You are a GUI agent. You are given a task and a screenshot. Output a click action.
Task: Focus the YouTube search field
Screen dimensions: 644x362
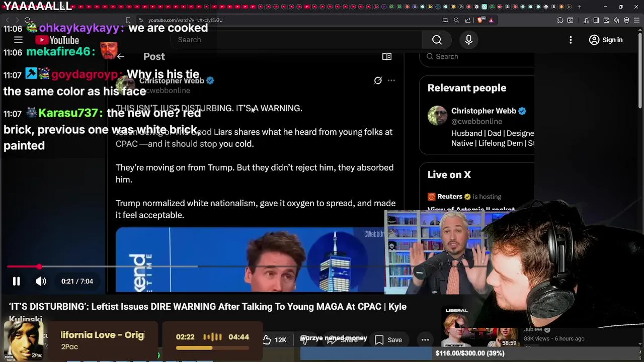297,40
